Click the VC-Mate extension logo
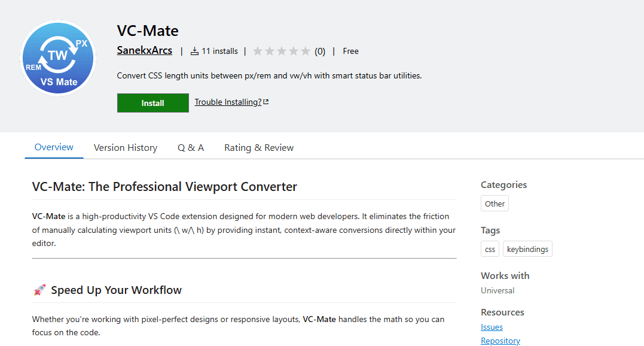 (58, 58)
